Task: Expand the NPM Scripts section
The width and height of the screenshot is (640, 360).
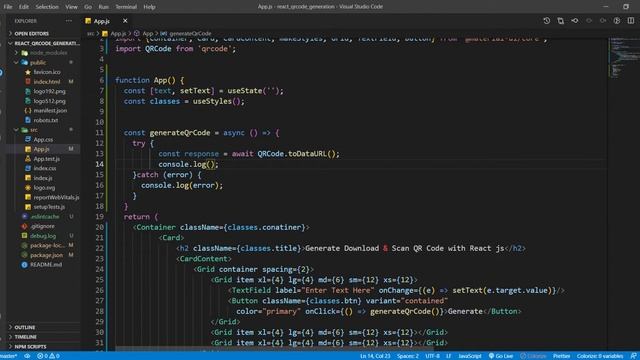Action: tap(30, 347)
